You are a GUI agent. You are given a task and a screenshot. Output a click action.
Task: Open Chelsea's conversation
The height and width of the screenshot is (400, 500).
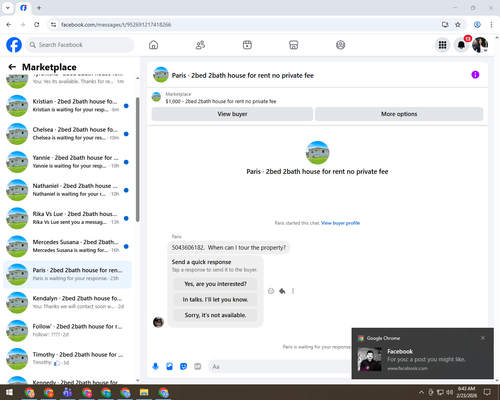click(x=67, y=134)
